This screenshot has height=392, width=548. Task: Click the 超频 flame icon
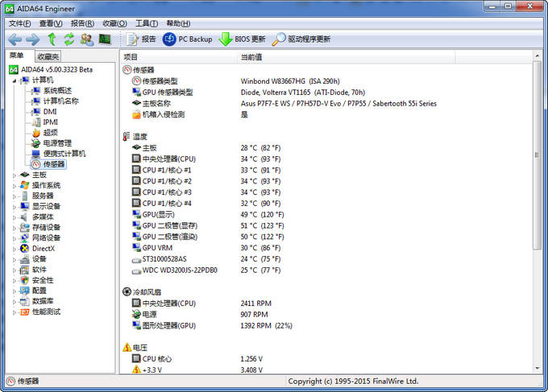[x=36, y=133]
